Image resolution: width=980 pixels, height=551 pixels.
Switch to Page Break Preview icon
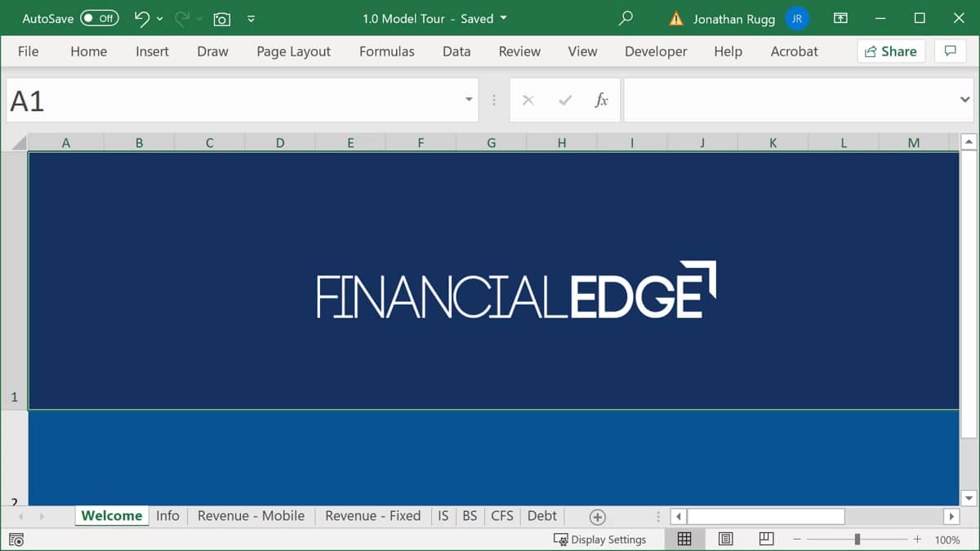pyautogui.click(x=766, y=539)
